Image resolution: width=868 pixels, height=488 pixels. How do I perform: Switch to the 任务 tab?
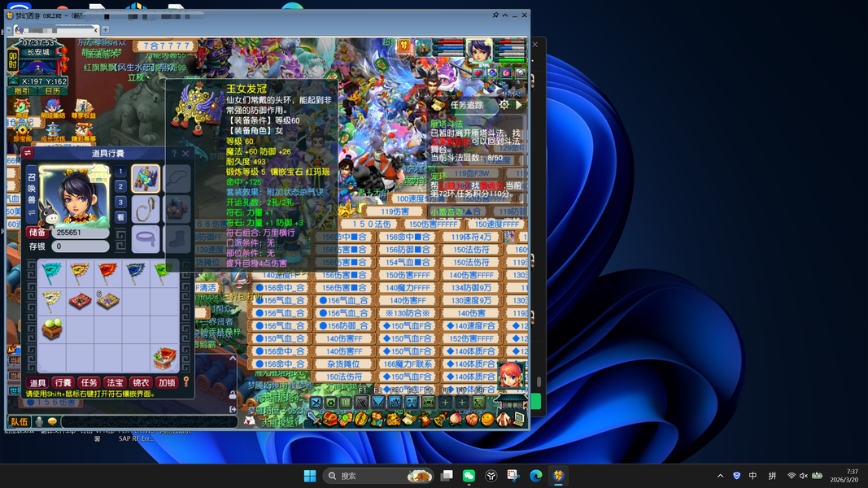tap(89, 382)
